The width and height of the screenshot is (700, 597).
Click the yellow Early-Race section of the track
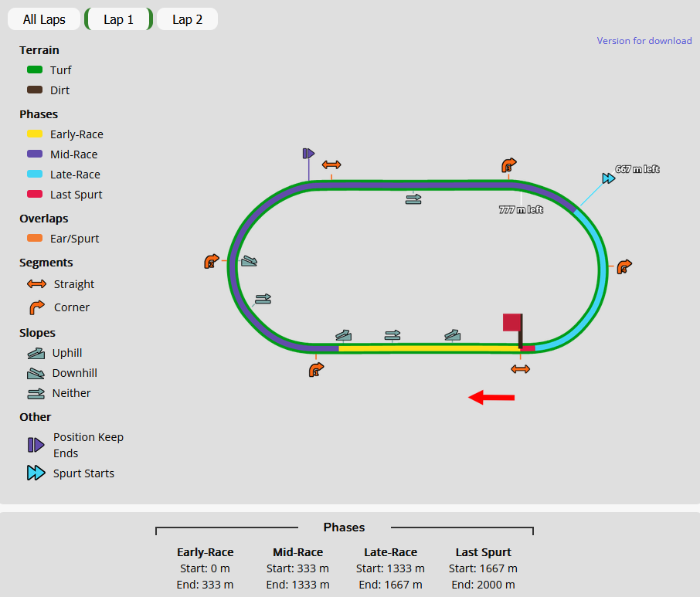[x=429, y=348]
